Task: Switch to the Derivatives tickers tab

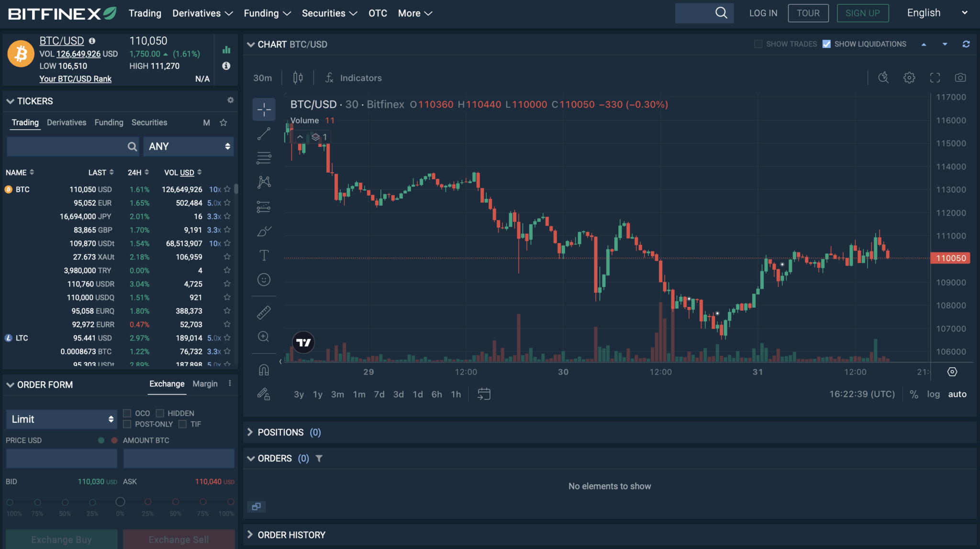Action: click(x=67, y=122)
